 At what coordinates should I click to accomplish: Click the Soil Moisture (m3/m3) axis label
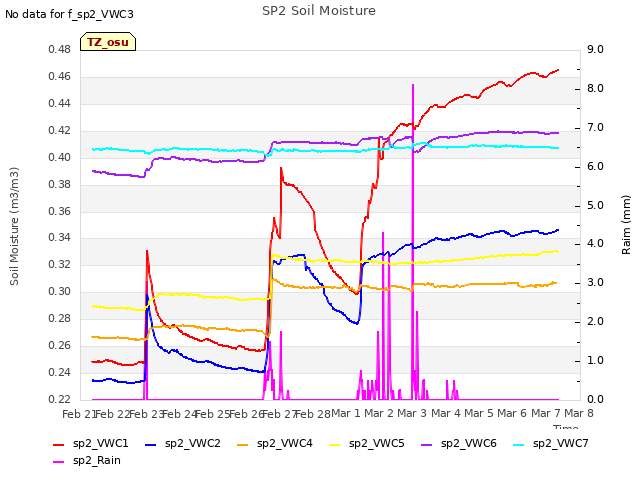(x=14, y=226)
